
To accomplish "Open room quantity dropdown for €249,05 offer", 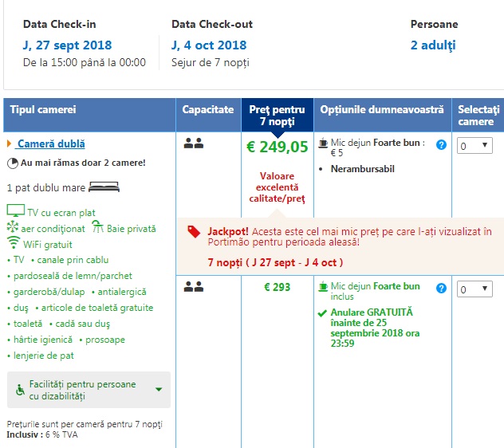I will (x=474, y=146).
